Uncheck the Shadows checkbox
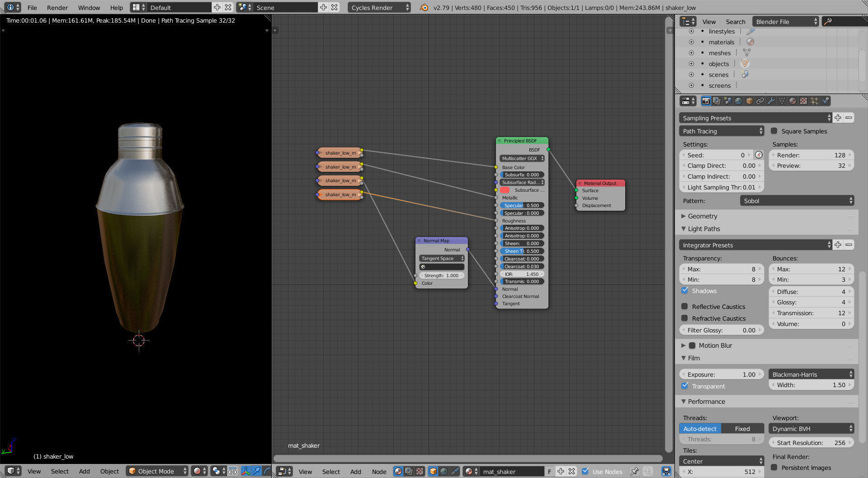The image size is (868, 478). tap(685, 290)
